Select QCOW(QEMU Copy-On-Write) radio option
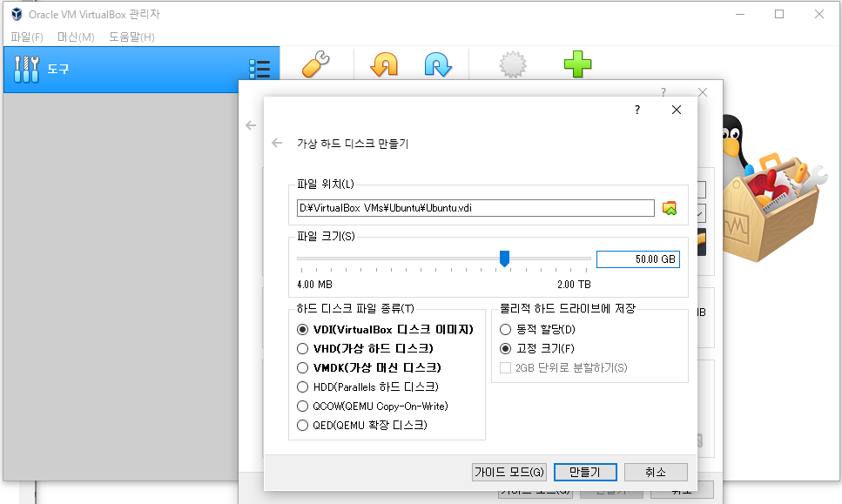 (x=373, y=407)
